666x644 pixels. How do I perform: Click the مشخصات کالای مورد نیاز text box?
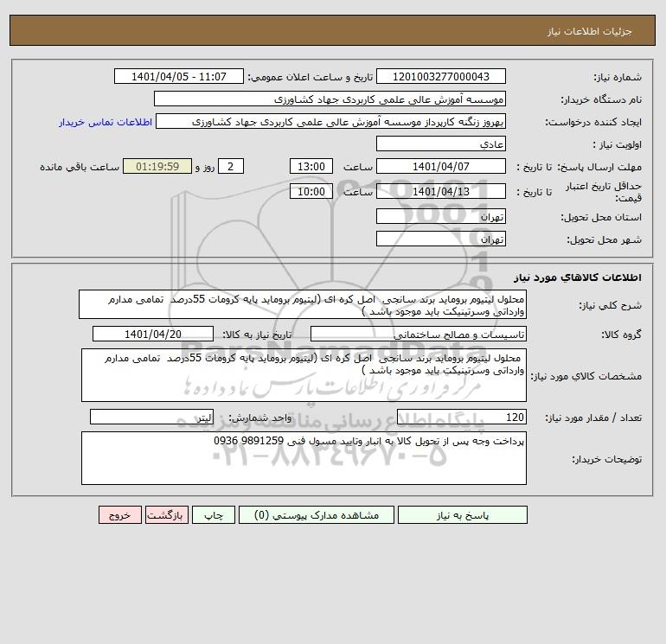pyautogui.click(x=304, y=375)
